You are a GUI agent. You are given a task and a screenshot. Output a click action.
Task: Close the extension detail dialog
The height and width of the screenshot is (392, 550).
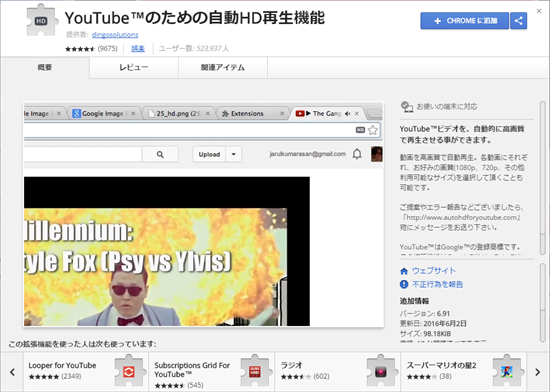click(539, 11)
